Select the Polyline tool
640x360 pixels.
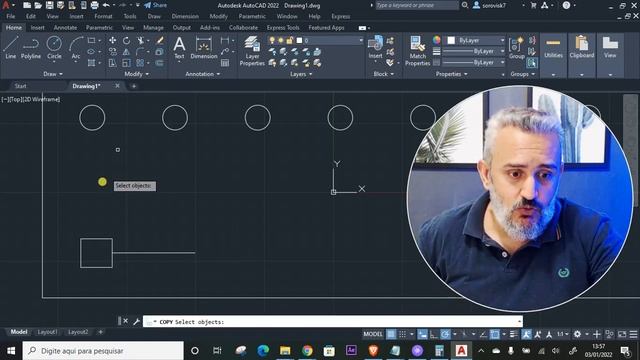point(31,47)
